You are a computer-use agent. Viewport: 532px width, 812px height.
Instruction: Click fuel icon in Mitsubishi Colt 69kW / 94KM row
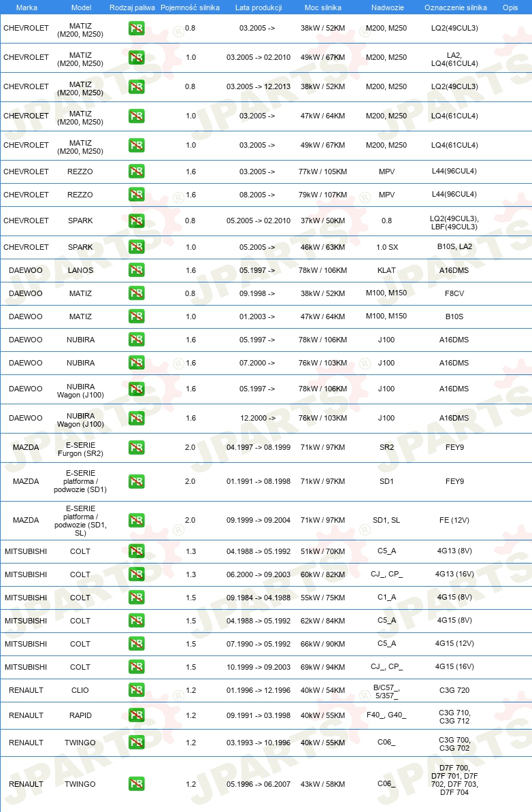point(137,667)
